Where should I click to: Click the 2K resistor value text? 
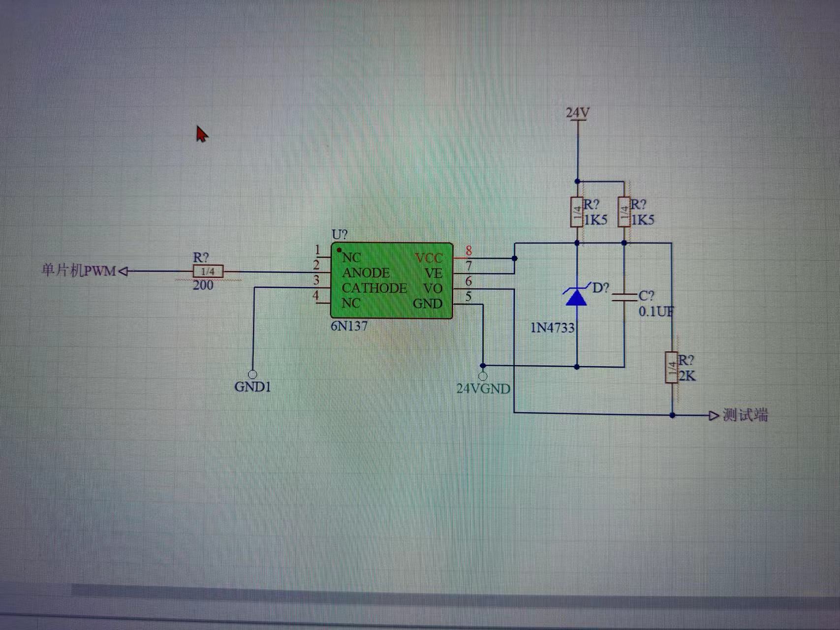(x=686, y=376)
